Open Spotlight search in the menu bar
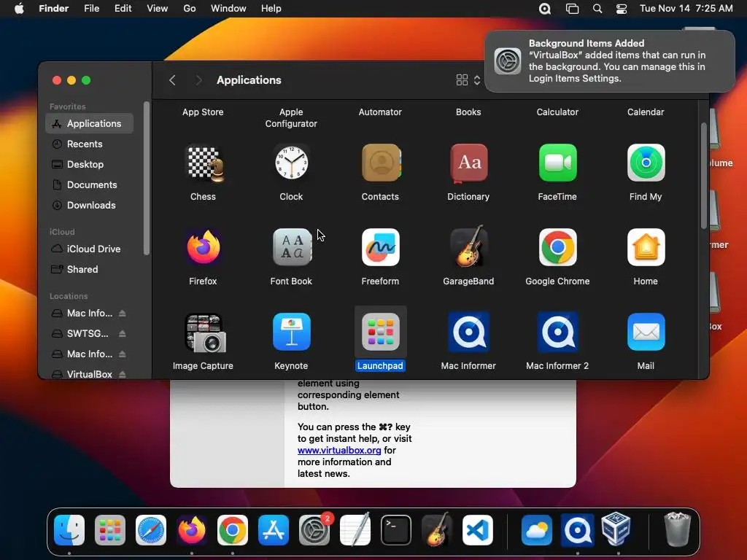Viewport: 747px width, 560px height. [597, 9]
